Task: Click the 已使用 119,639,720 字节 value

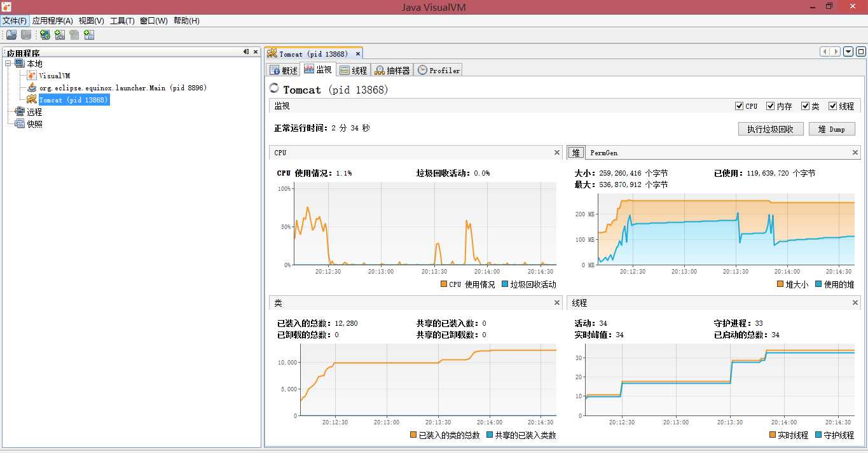Action: pyautogui.click(x=781, y=173)
